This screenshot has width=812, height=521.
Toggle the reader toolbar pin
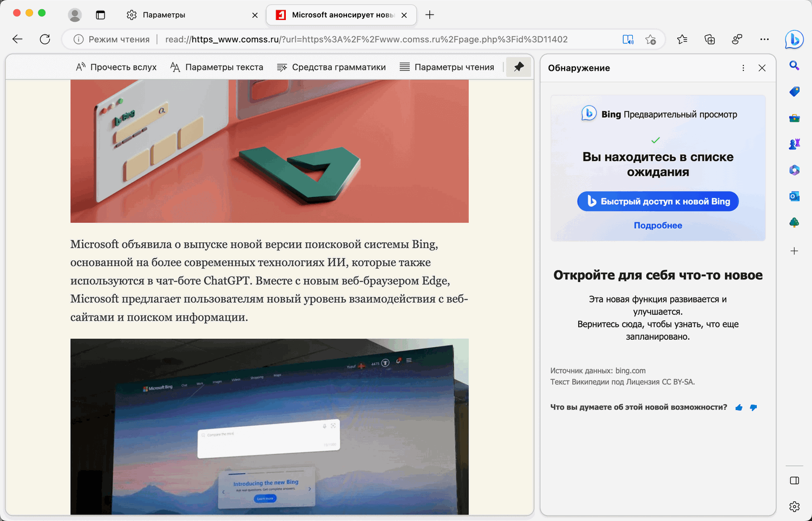(519, 67)
